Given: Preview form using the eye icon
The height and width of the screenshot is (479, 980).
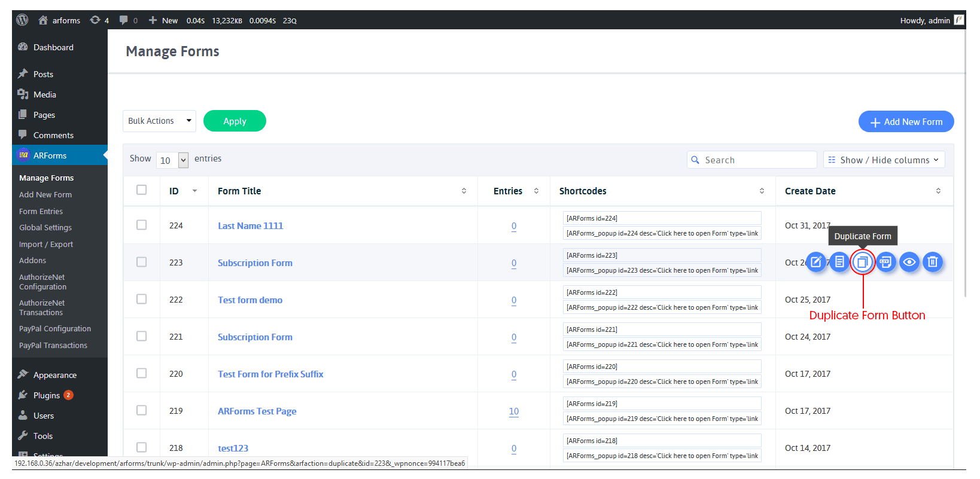Looking at the screenshot, I should (909, 262).
